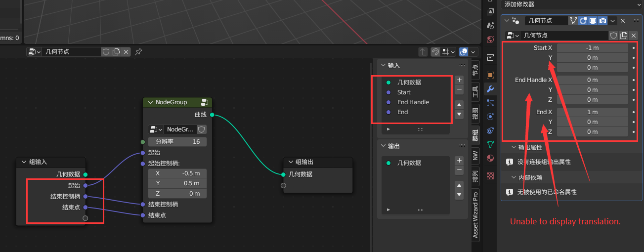Toggle overlays in node editor header
This screenshot has height=252, width=644.
point(464,51)
